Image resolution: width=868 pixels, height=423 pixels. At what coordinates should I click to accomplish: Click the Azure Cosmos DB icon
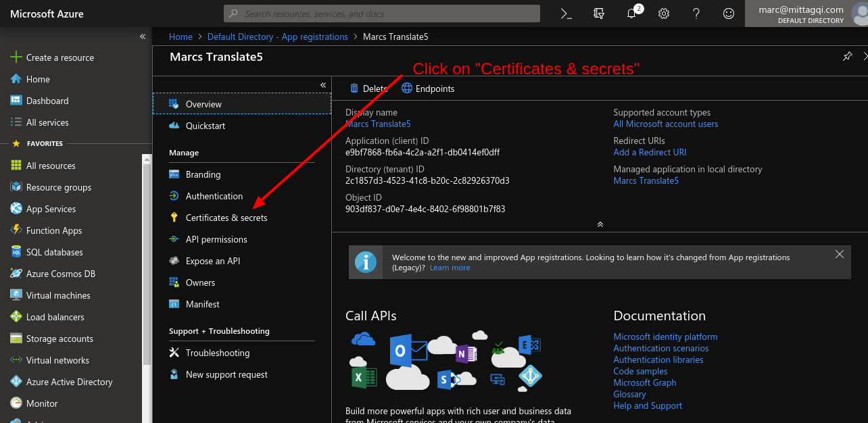point(16,274)
